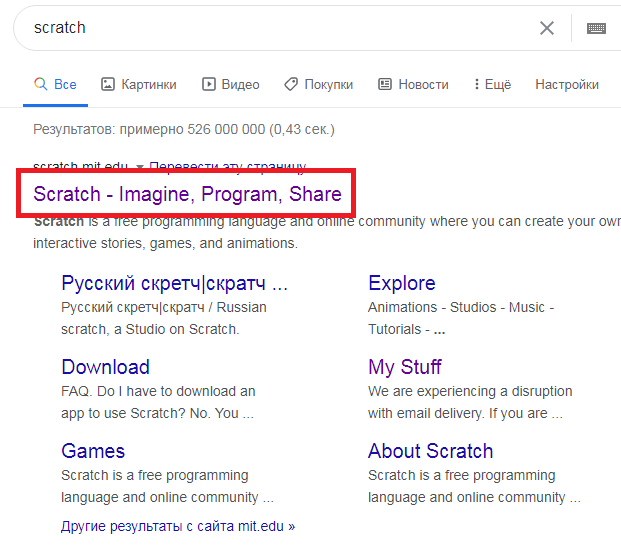This screenshot has height=545, width=621.
Task: Switch to the Новости tab
Action: pos(413,84)
